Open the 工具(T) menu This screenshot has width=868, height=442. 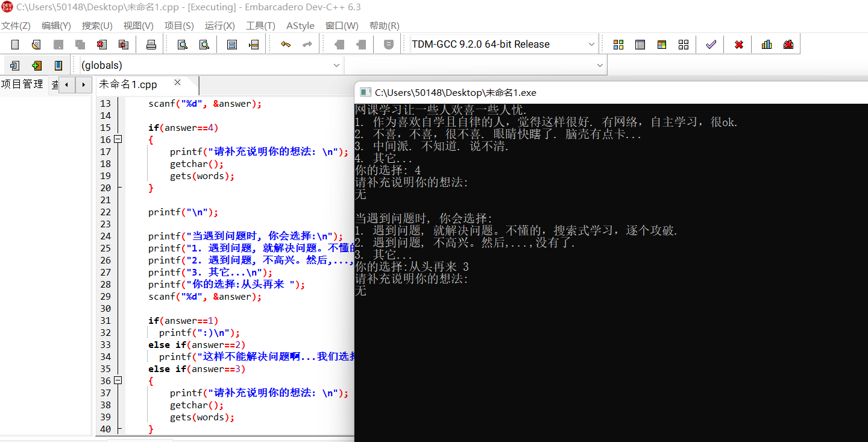coord(260,26)
